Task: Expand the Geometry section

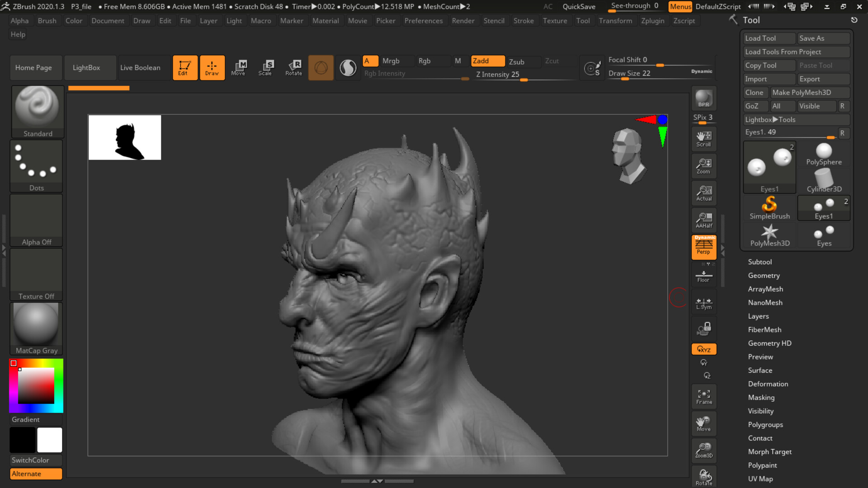Action: (764, 275)
